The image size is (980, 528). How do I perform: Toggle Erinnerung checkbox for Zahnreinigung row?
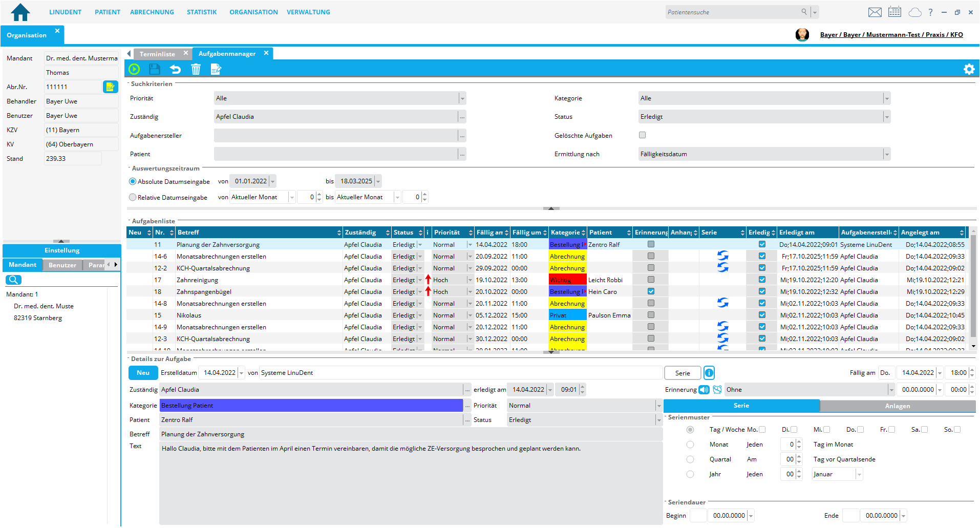coord(651,280)
